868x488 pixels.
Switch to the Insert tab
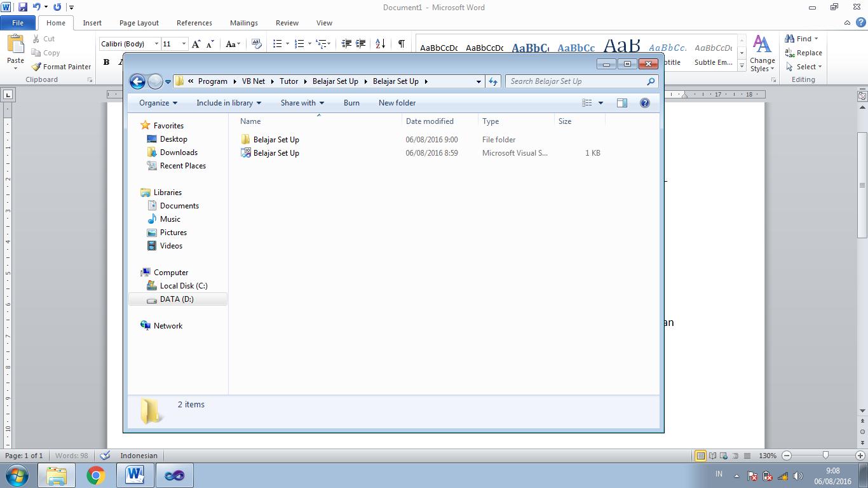click(x=92, y=23)
